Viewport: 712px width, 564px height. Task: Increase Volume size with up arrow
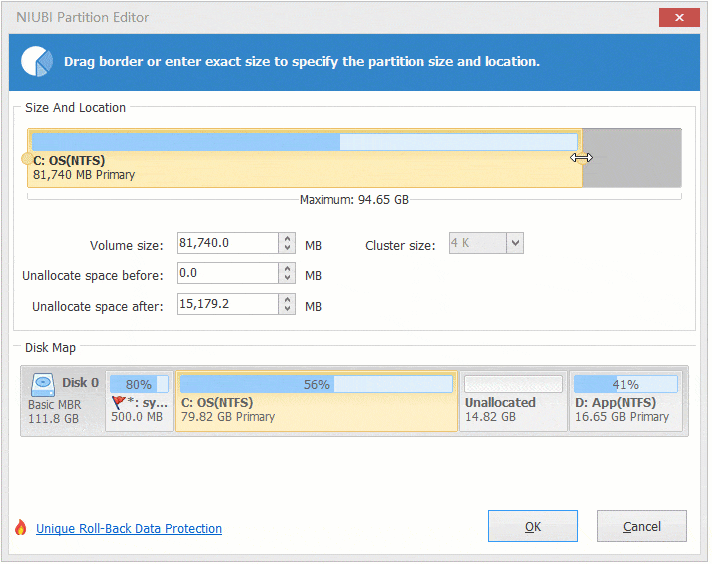point(287,238)
